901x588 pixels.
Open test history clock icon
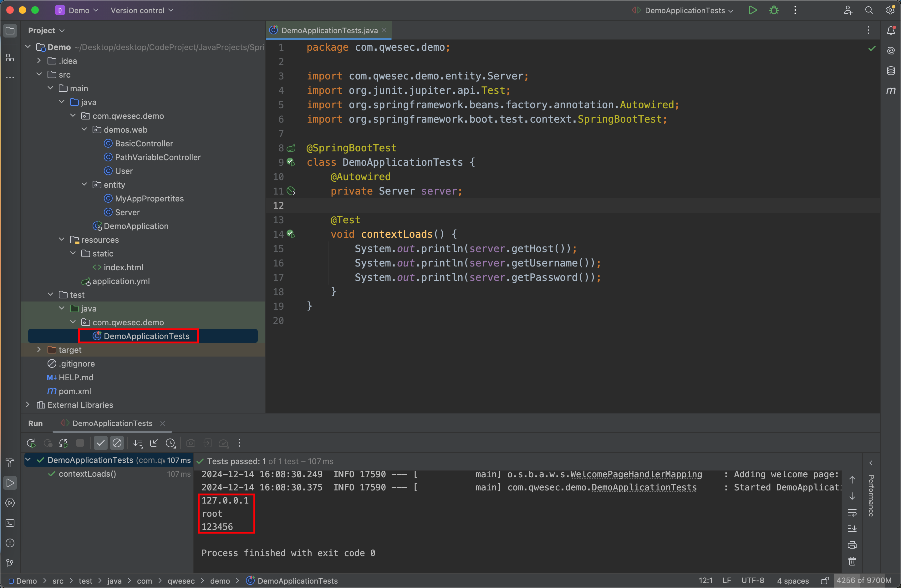[171, 443]
